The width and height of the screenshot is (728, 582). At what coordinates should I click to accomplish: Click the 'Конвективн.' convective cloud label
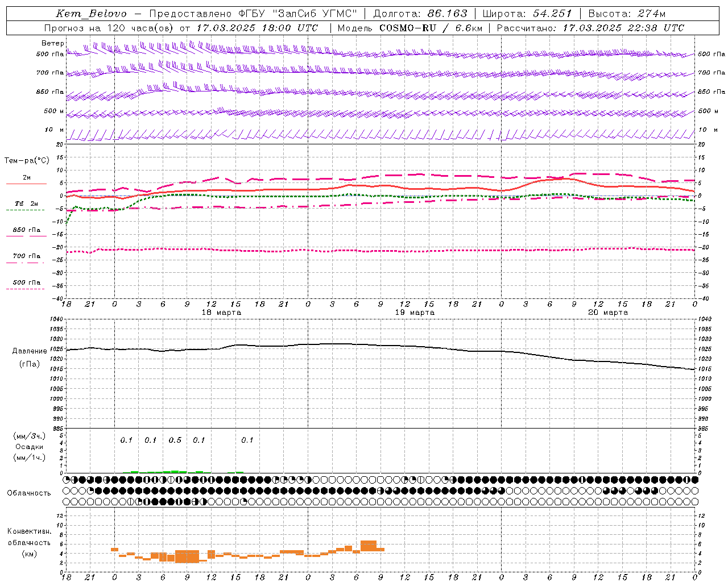pos(29,531)
